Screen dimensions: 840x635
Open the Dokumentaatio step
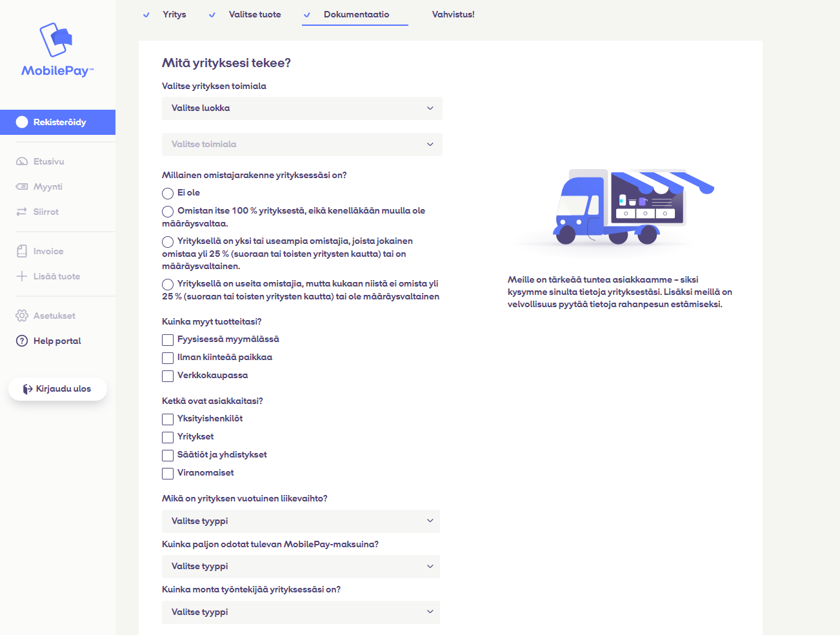pyautogui.click(x=354, y=14)
